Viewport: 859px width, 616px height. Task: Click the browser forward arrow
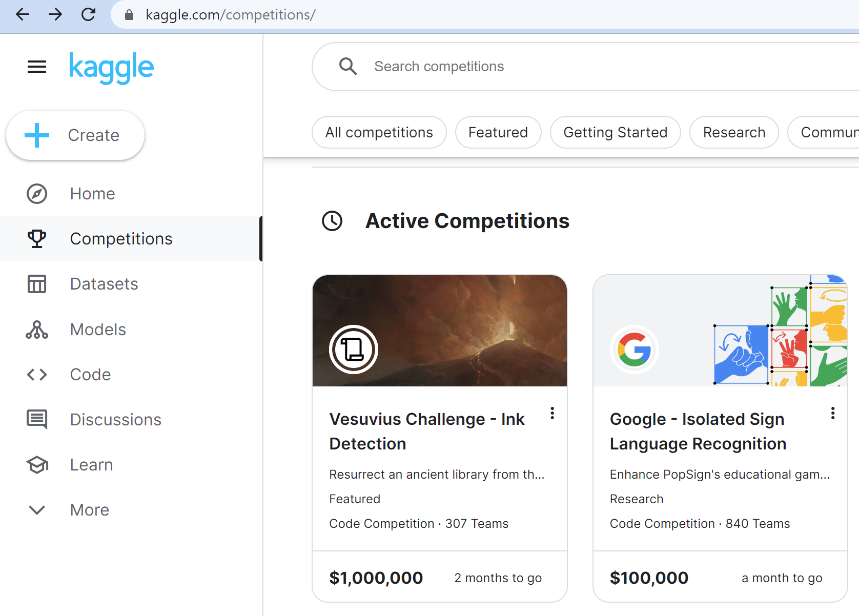pos(55,14)
